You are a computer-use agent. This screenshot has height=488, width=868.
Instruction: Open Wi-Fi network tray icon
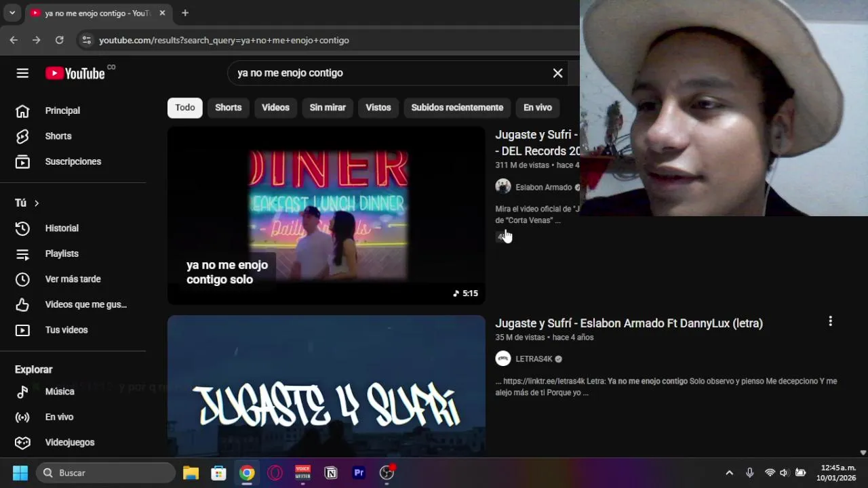pos(770,472)
